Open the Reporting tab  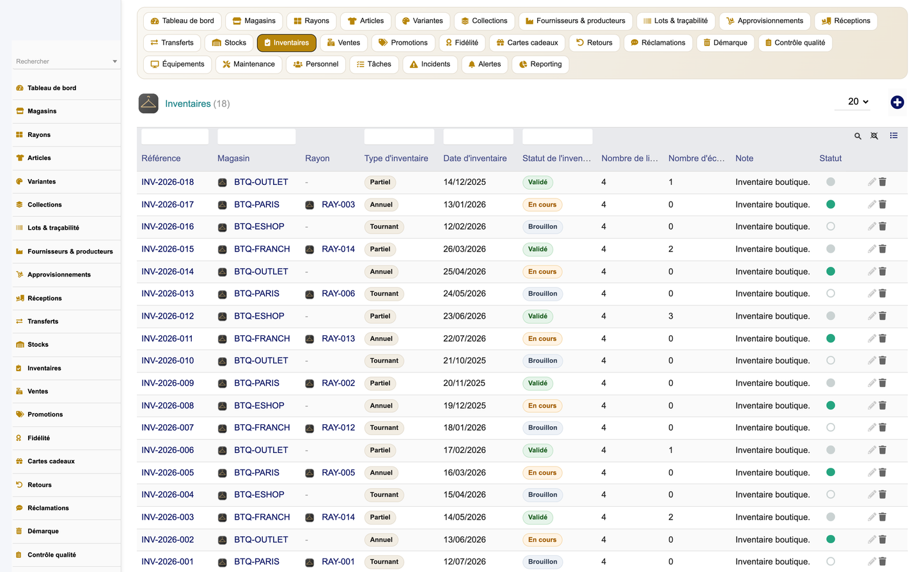(x=540, y=65)
